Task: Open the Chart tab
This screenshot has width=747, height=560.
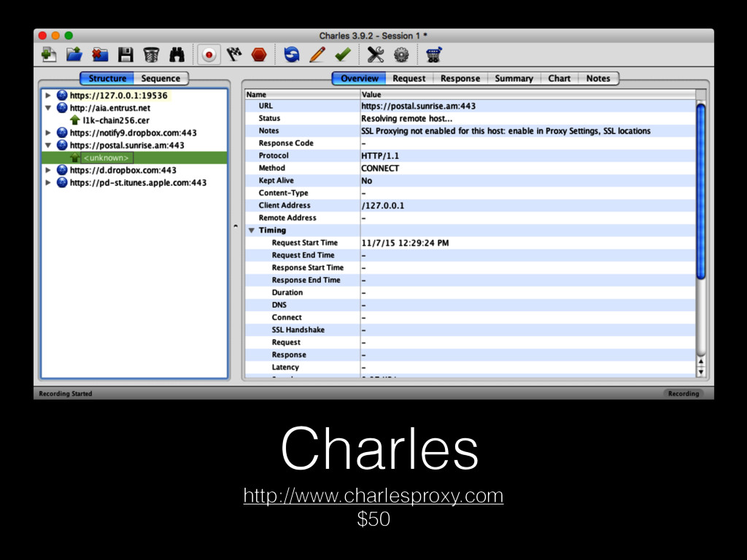Action: click(559, 78)
